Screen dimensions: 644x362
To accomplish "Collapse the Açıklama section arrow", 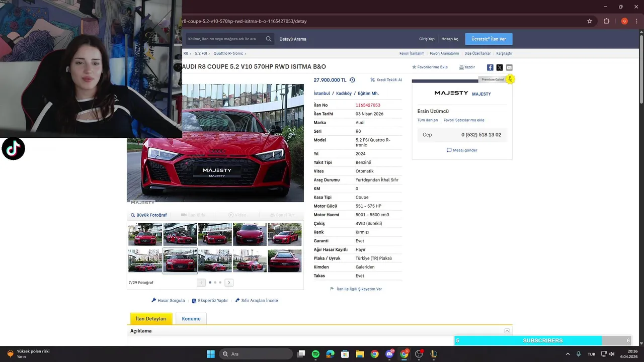I will (x=507, y=331).
